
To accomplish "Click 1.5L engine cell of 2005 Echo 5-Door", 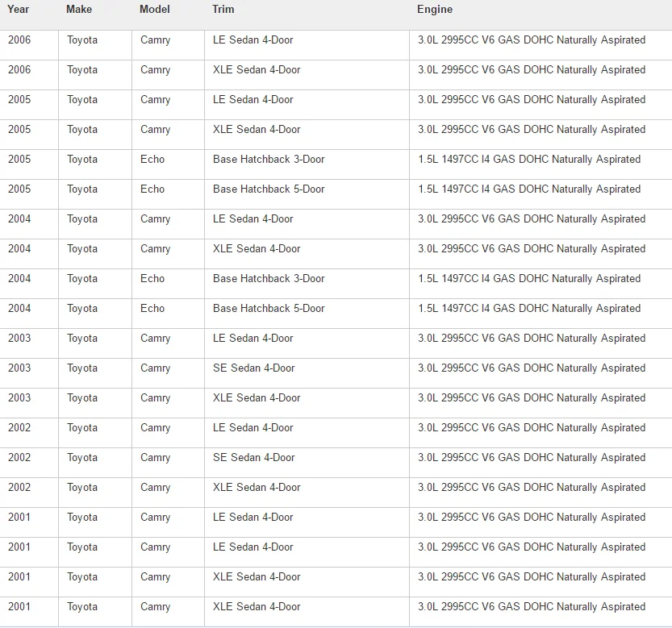I will (x=541, y=194).
